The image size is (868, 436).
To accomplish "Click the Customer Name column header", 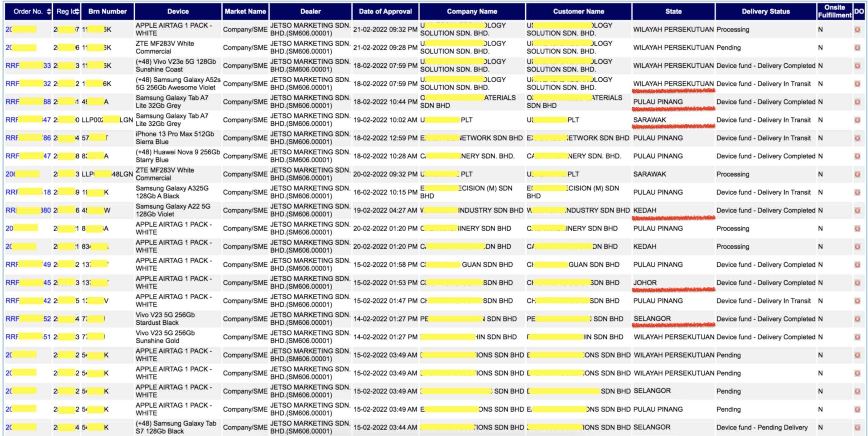I will (x=578, y=12).
